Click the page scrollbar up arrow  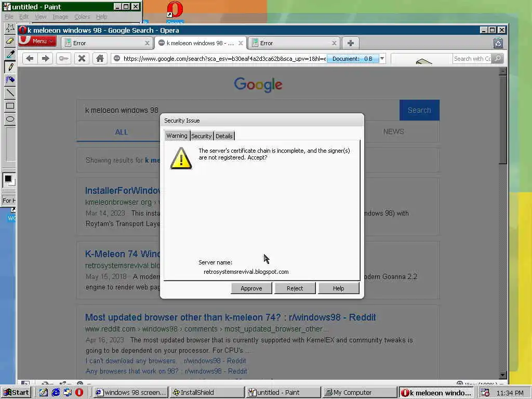503,71
